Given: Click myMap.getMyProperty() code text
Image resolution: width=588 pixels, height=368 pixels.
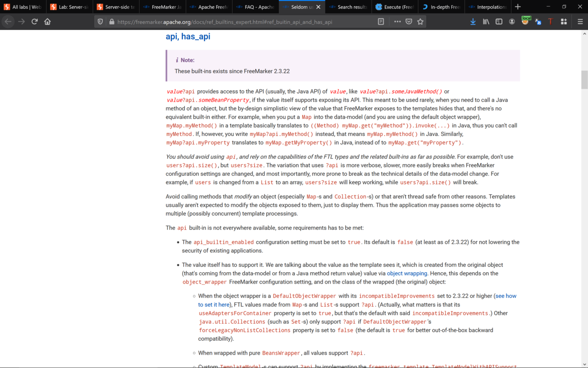Looking at the screenshot, I should [299, 143].
